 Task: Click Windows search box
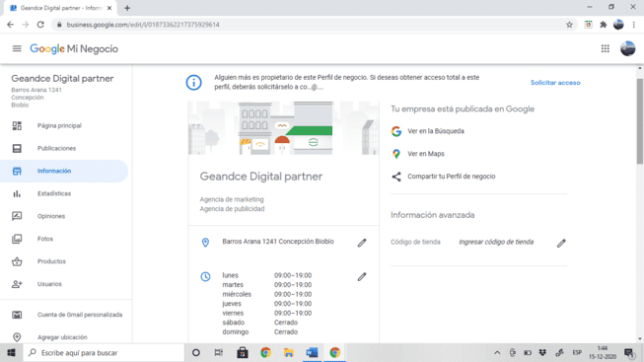104,352
